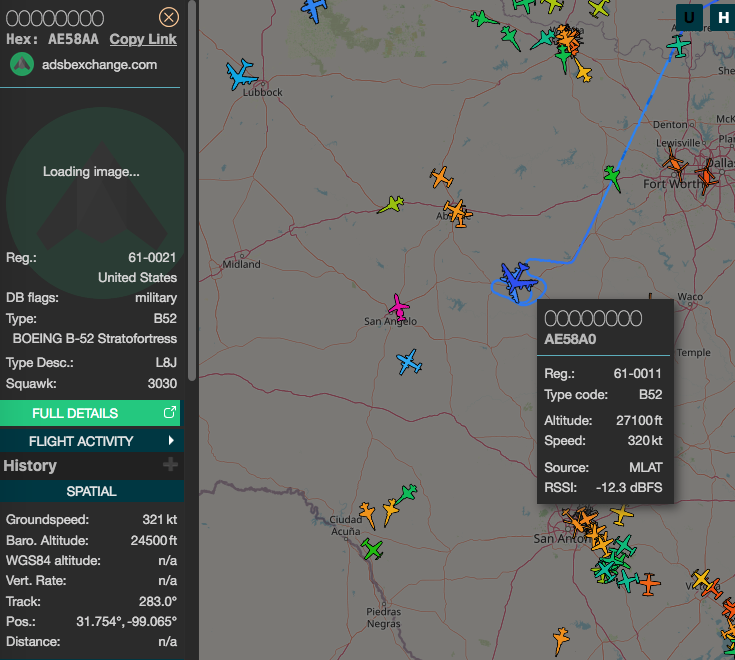Click the sidebar vertical scrollbar
Image resolution: width=735 pixels, height=660 pixels.
coord(192,190)
